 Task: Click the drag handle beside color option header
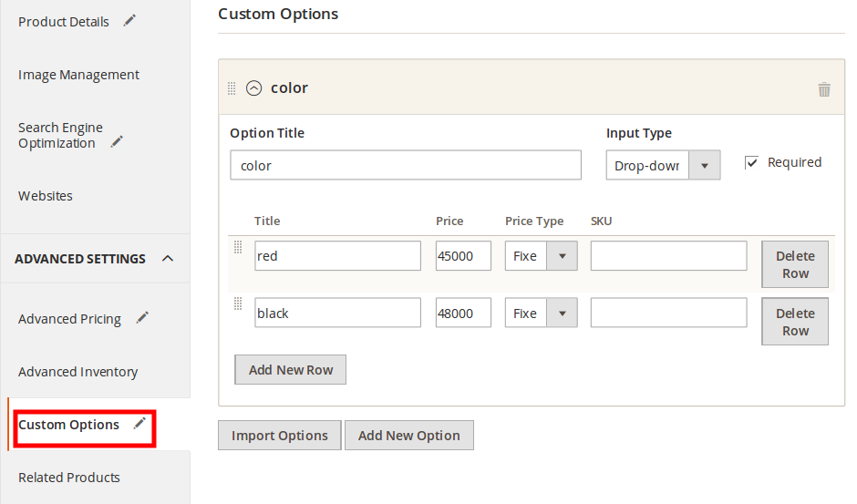[232, 88]
